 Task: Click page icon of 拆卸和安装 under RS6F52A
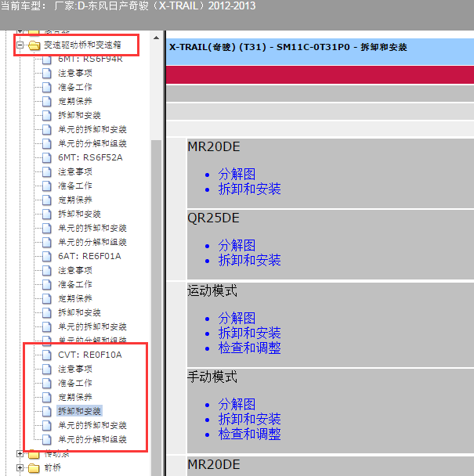47,214
